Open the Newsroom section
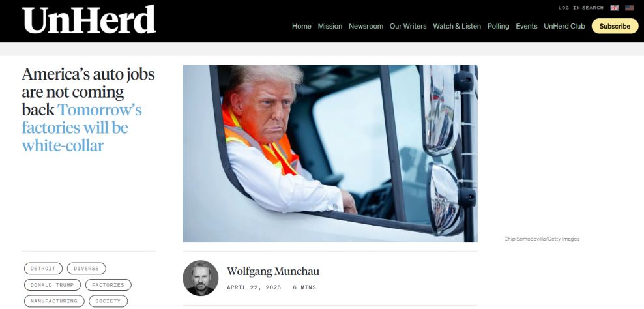644x309 pixels. pyautogui.click(x=366, y=26)
